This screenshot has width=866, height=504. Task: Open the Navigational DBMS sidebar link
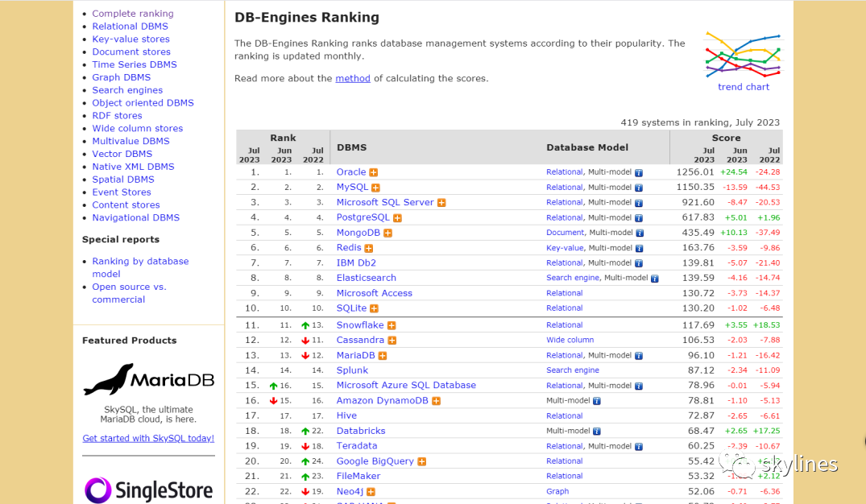tap(136, 217)
